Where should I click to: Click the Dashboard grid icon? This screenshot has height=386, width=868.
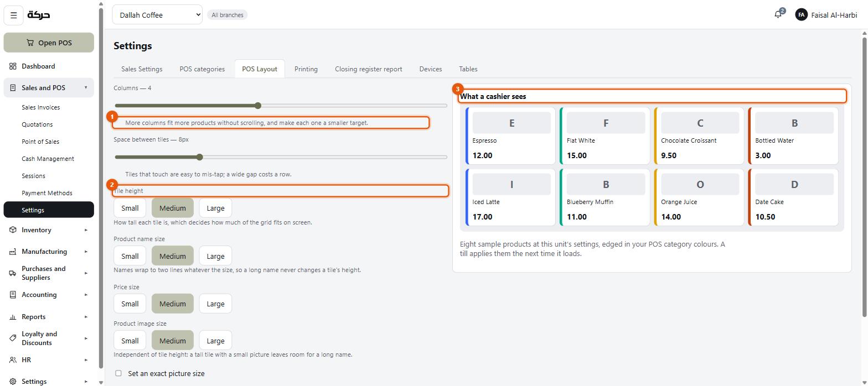13,66
